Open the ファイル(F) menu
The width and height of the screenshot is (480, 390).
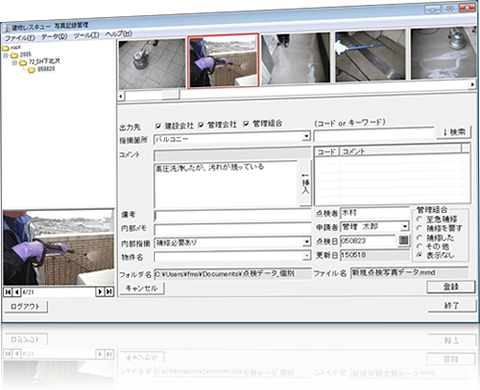coord(20,38)
